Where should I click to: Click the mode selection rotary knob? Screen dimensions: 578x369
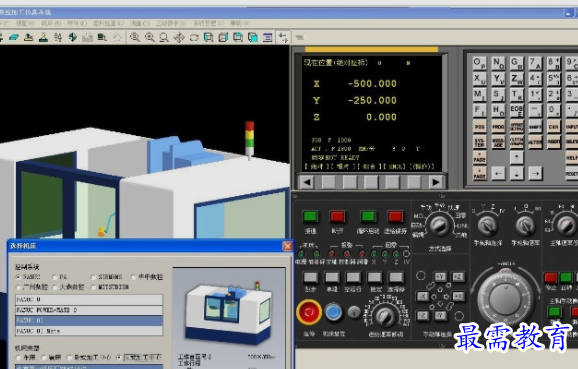pos(439,225)
